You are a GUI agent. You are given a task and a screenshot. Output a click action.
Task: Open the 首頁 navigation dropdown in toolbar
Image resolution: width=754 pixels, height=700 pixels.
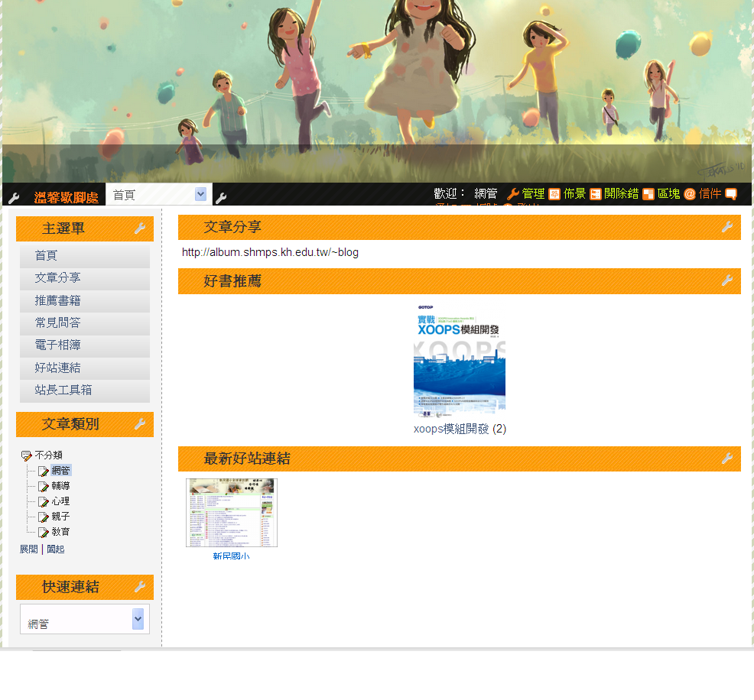click(158, 195)
